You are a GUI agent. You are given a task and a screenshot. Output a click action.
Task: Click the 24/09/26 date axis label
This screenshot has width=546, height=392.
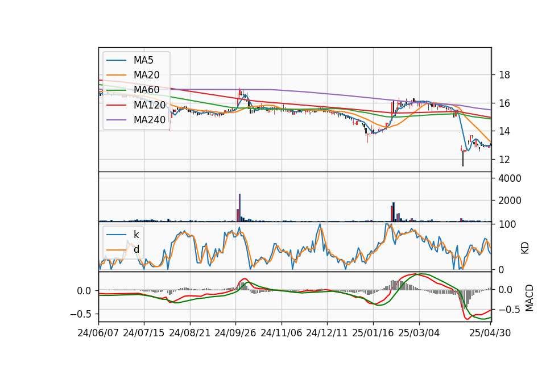click(x=235, y=333)
